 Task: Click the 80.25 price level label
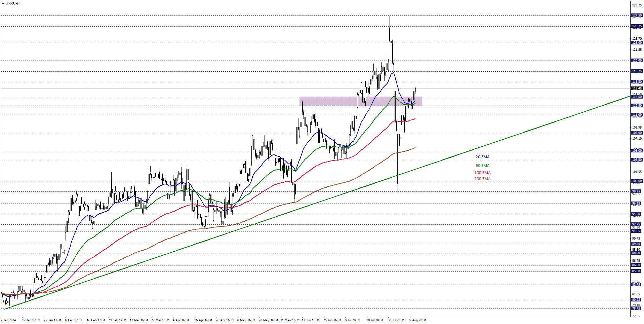point(636,300)
